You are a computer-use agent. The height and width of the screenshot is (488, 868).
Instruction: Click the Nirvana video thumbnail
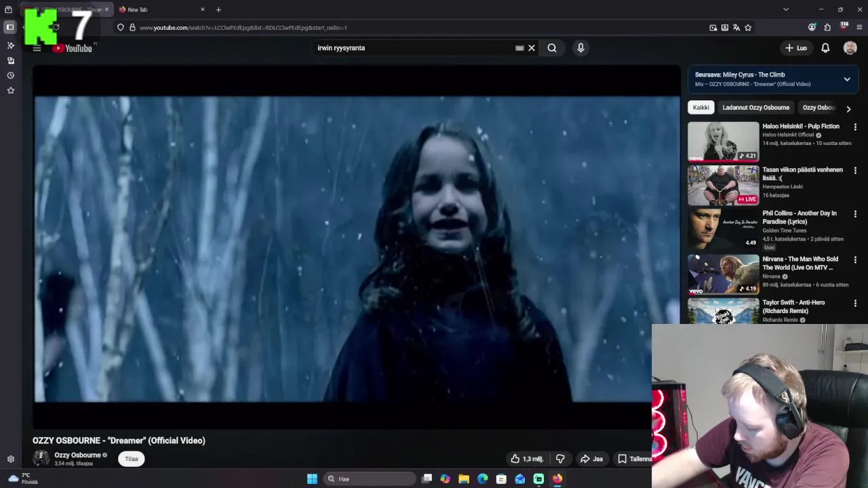click(x=723, y=274)
